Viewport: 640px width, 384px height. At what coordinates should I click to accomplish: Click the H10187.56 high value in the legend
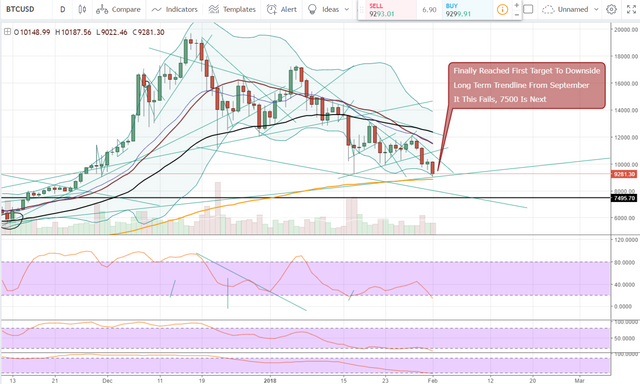pyautogui.click(x=73, y=32)
